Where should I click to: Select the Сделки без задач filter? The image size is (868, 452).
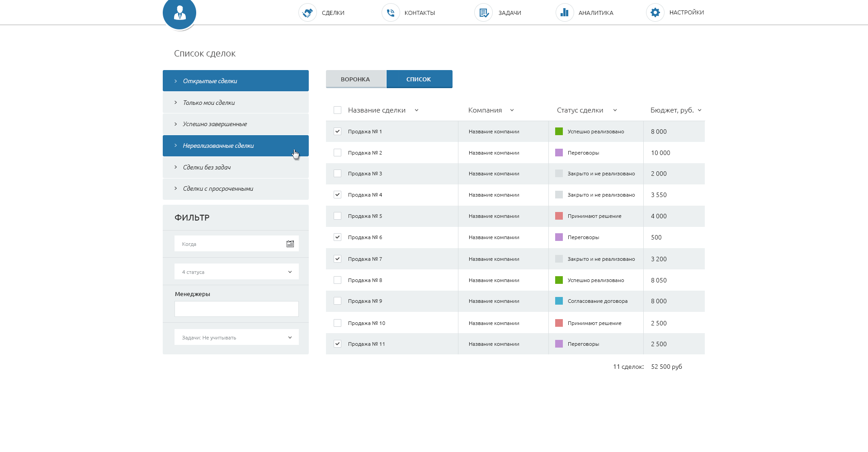click(236, 167)
